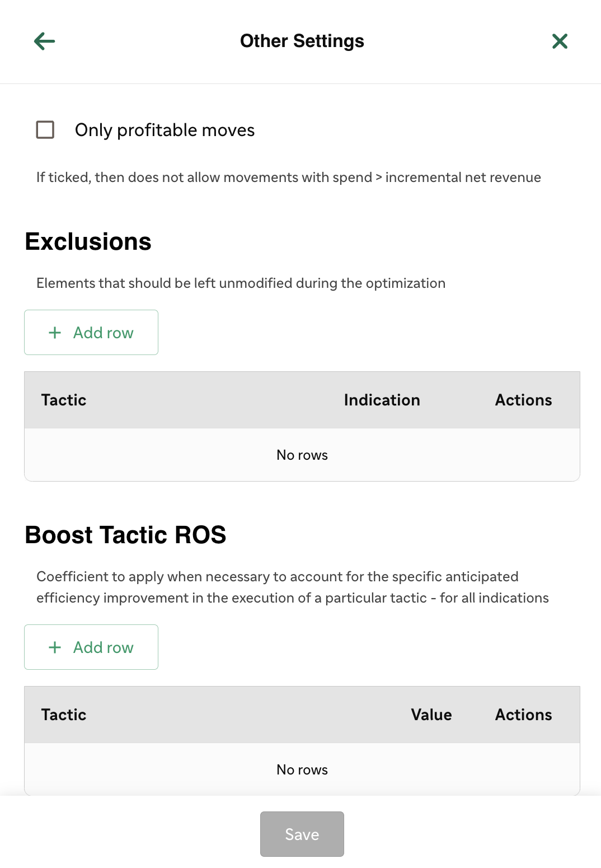Select the Indication column header
The width and height of the screenshot is (601, 868).
pyautogui.click(x=382, y=400)
